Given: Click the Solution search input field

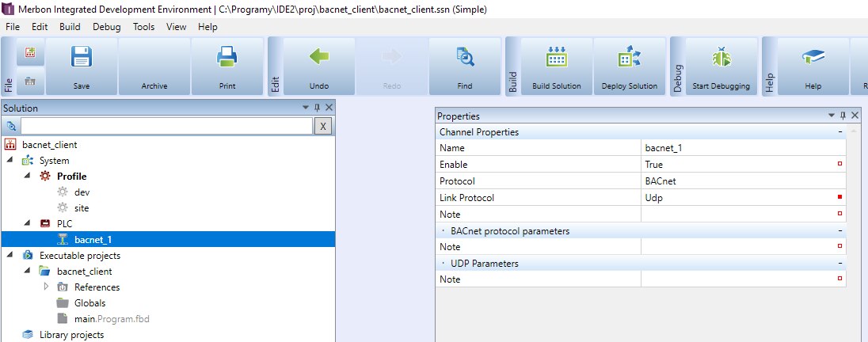Looking at the screenshot, I should point(166,127).
